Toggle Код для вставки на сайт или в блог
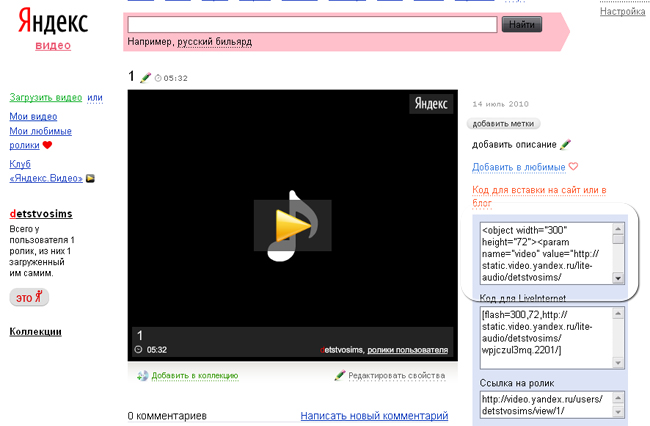Viewport: 650px width, 426px height. [x=539, y=196]
